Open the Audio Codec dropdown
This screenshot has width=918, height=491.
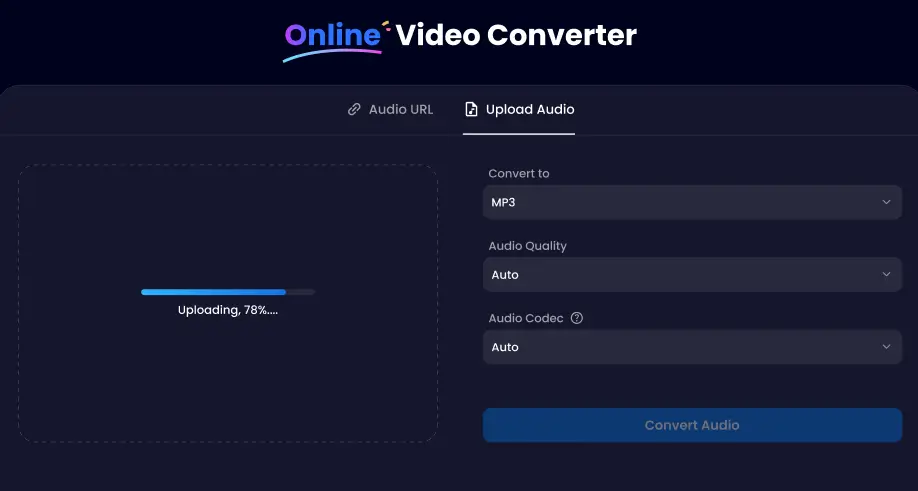pos(691,347)
